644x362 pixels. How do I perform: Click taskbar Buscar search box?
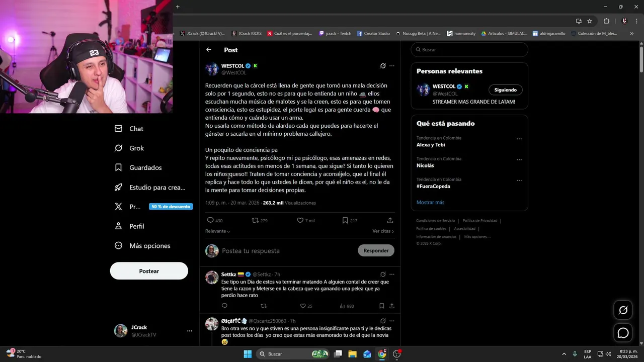click(294, 354)
